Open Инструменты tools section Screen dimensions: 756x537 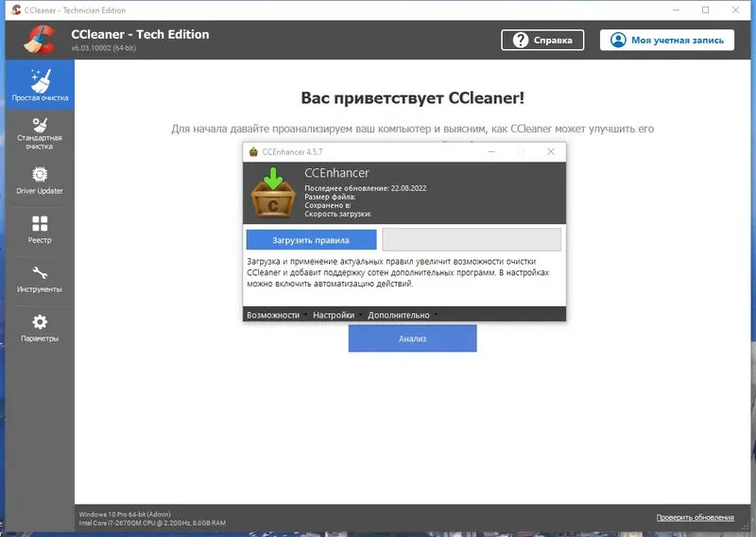tap(40, 279)
